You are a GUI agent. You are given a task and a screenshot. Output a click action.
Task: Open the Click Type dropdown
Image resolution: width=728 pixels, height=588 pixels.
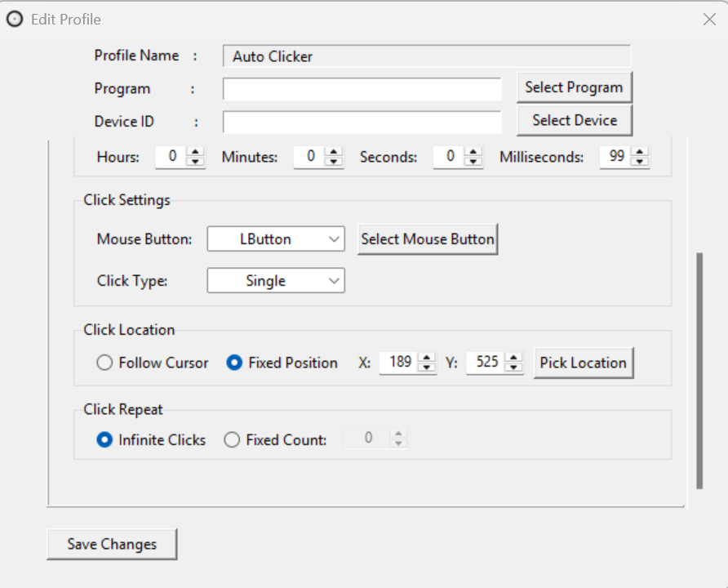point(276,281)
